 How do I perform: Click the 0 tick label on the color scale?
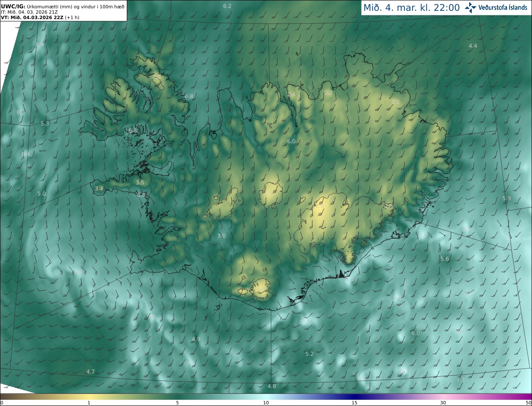click(x=2, y=403)
